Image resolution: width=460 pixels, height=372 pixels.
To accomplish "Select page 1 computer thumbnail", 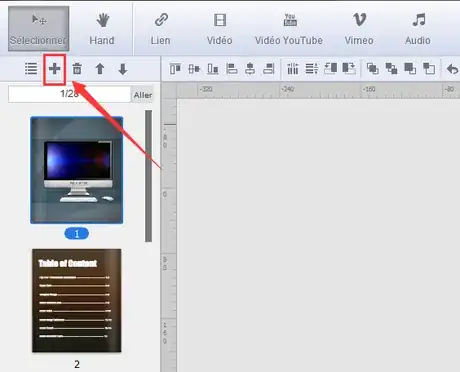I will [x=77, y=170].
